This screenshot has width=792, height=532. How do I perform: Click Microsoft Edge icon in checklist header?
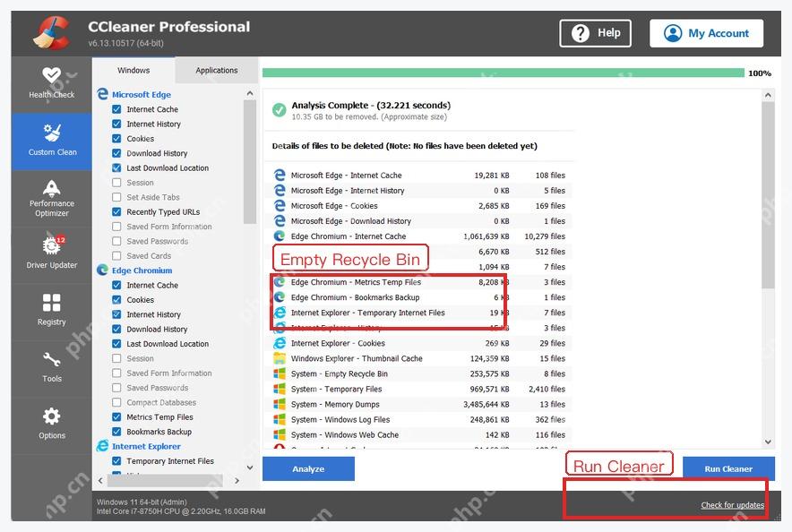(102, 94)
